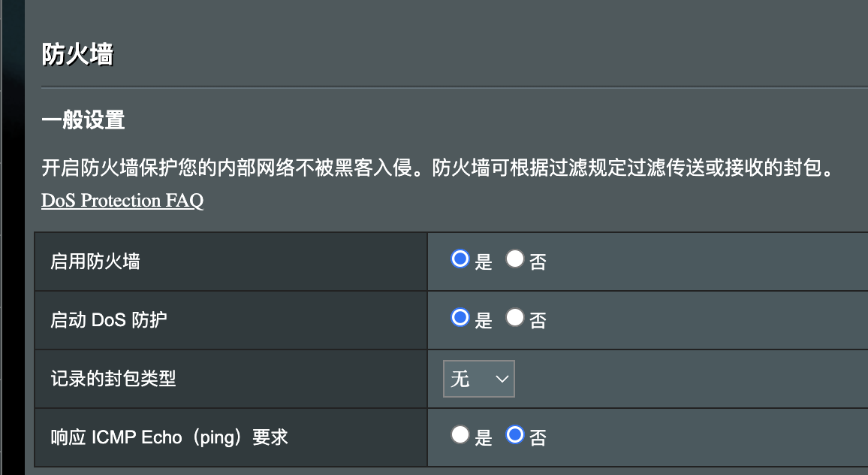The width and height of the screenshot is (868, 475).
Task: Open the 记录的封包类型 dropdown showing 无
Action: pyautogui.click(x=478, y=378)
